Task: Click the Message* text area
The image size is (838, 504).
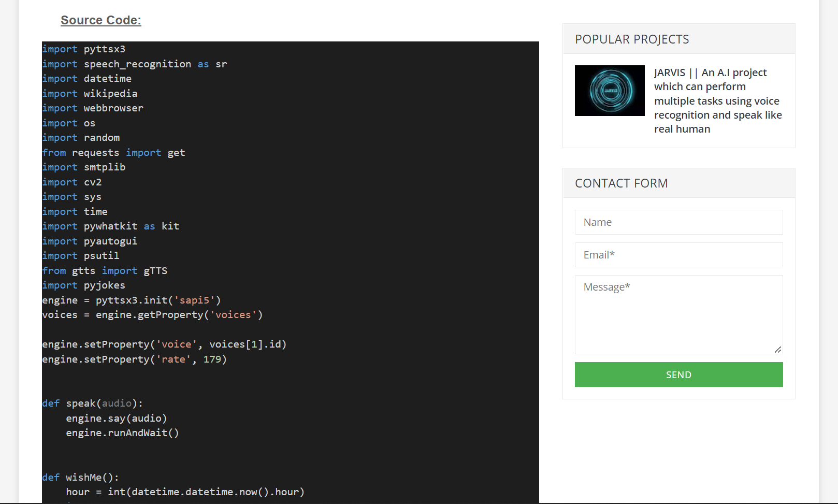Action: point(678,314)
